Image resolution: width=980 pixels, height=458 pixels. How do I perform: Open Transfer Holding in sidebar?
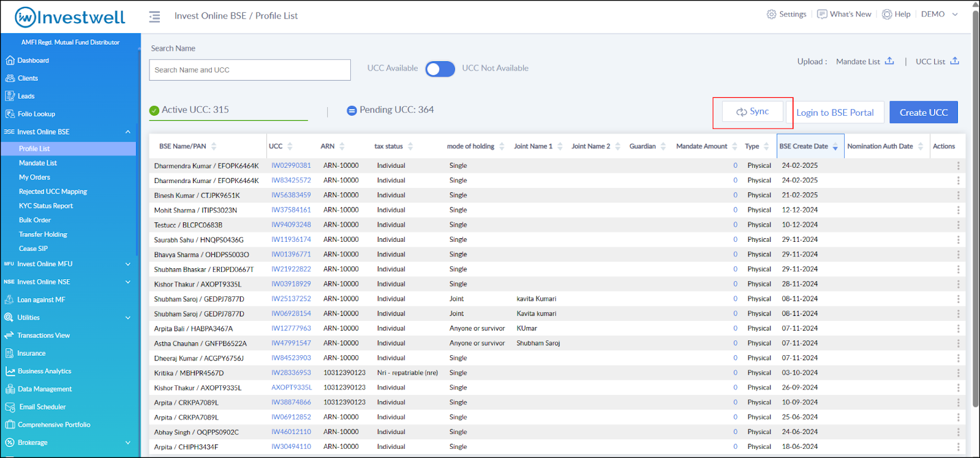click(x=43, y=235)
